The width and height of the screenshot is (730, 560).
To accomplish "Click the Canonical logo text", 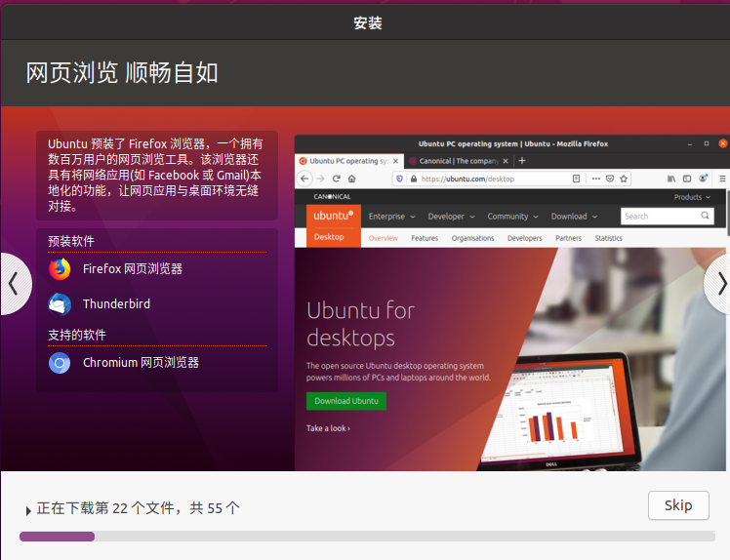I will click(x=332, y=197).
